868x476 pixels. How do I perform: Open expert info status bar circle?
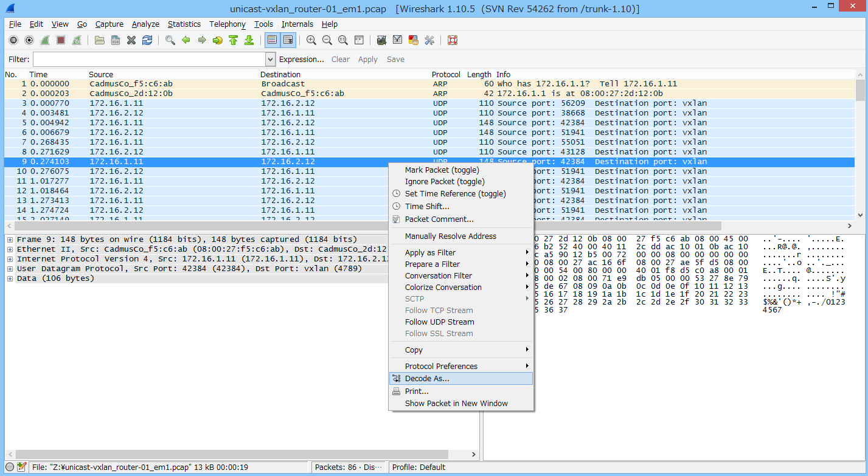10,467
